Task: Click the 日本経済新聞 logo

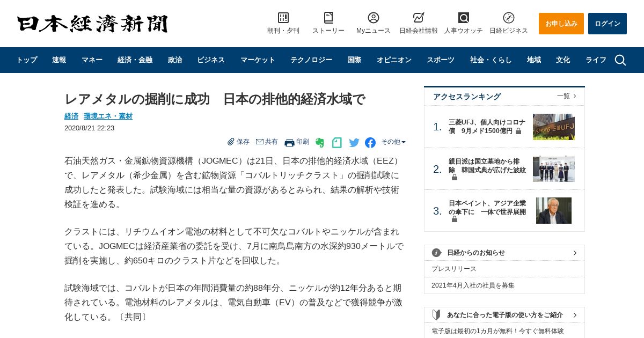Action: [92, 24]
